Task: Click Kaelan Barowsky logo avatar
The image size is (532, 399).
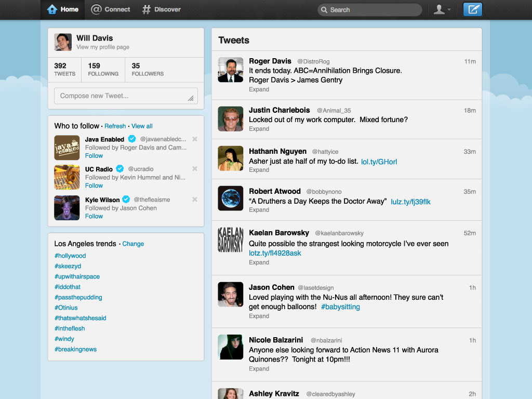Action: pyautogui.click(x=231, y=240)
